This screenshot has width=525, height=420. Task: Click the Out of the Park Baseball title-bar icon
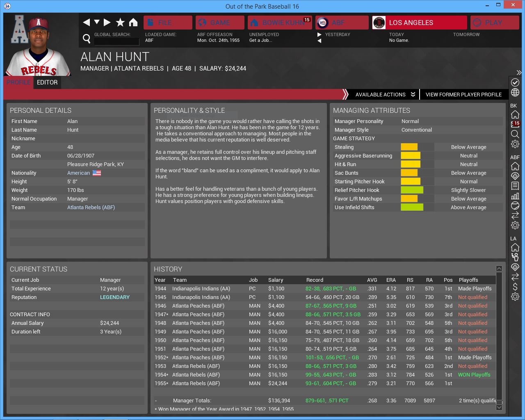coord(7,6)
